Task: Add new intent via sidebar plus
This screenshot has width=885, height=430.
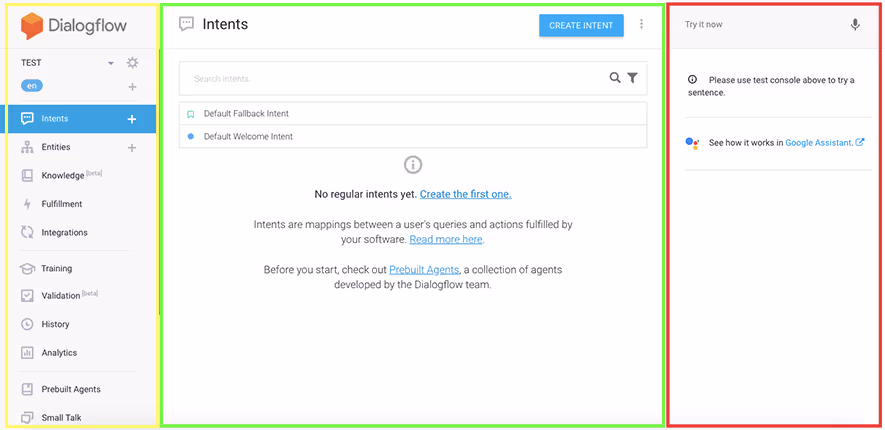Action: coord(132,119)
